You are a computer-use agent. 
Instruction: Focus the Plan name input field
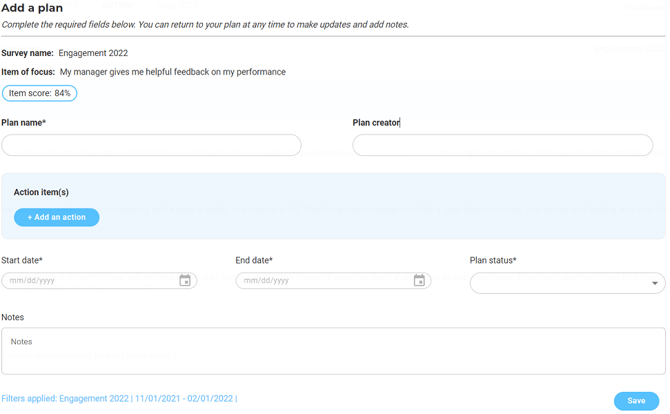click(x=151, y=145)
